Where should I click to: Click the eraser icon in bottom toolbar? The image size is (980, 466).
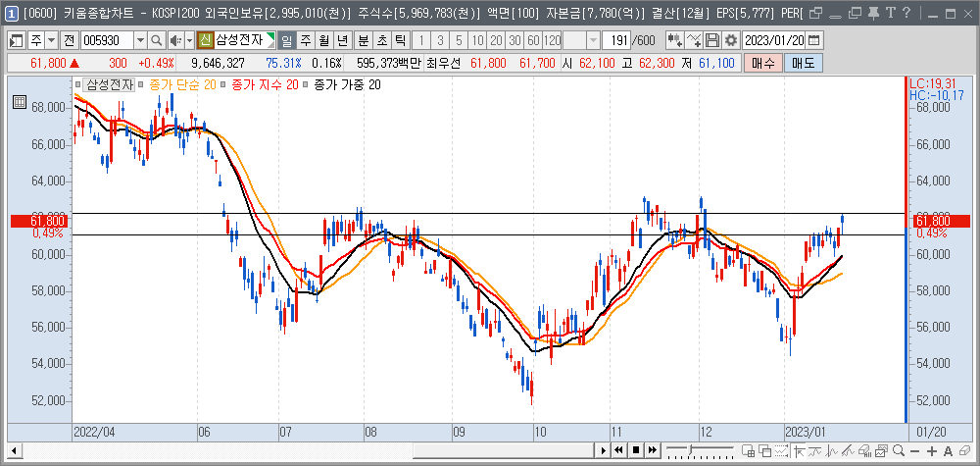[964, 450]
